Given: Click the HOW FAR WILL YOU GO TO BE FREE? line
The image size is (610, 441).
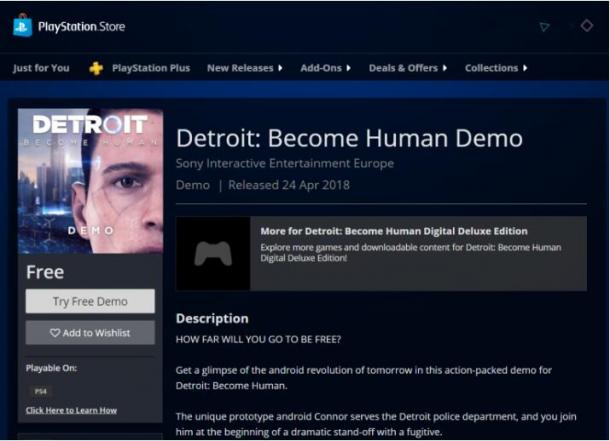Looking at the screenshot, I should click(258, 340).
